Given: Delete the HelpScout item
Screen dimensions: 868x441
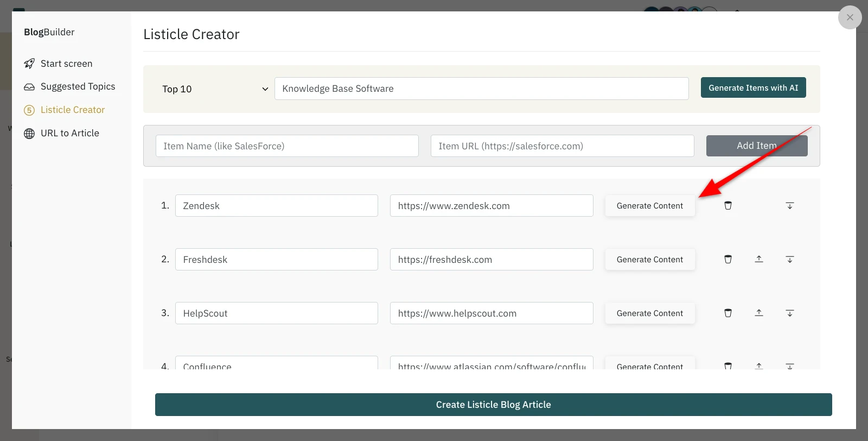Looking at the screenshot, I should coord(728,313).
